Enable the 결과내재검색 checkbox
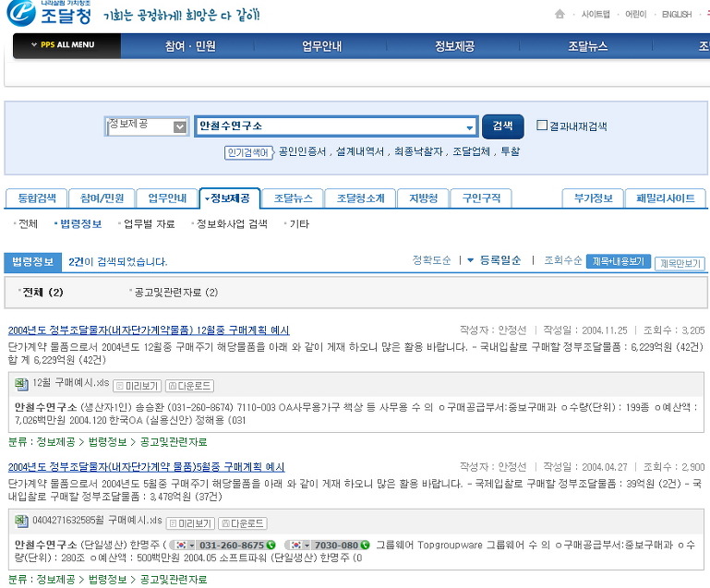The height and width of the screenshot is (588, 710). click(542, 126)
